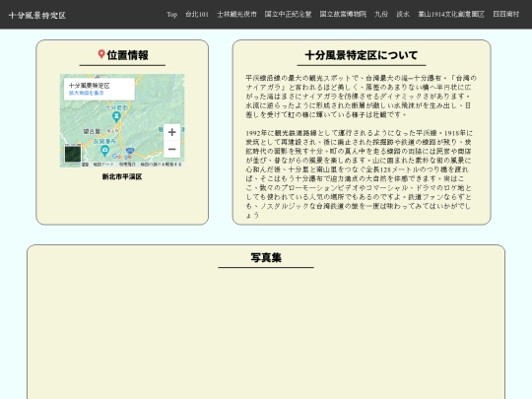Click the paragraph starting with 平渓線沿線
The height and width of the screenshot is (399, 532).
click(361, 97)
